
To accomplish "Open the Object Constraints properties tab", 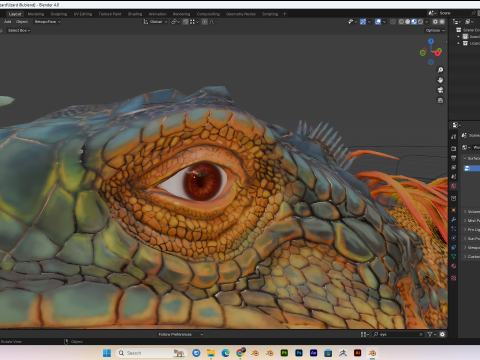I will click(454, 247).
